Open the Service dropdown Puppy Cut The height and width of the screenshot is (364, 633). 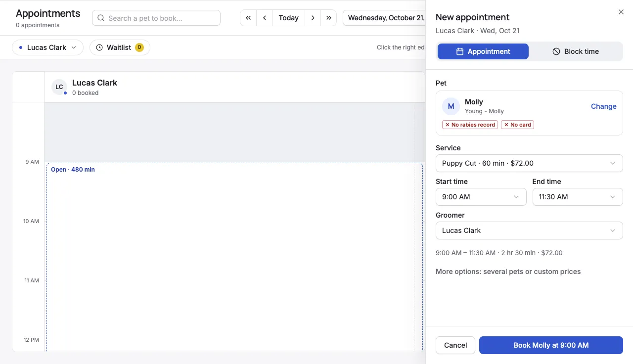click(x=529, y=163)
